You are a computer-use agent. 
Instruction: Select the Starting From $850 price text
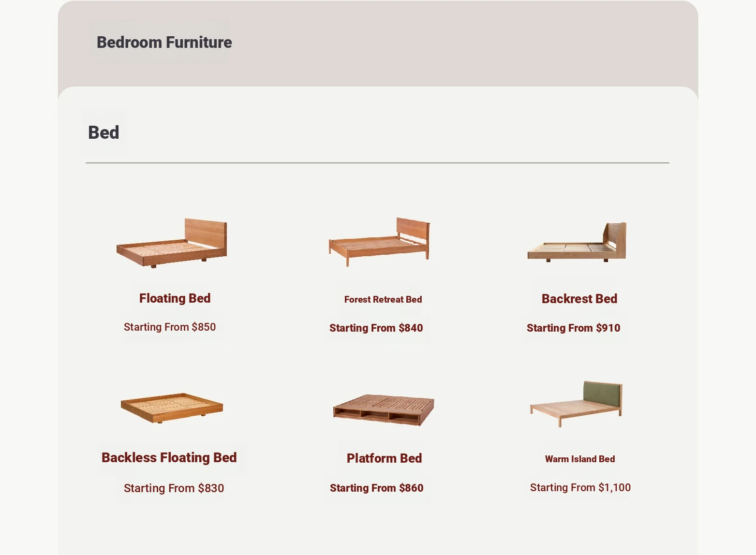(170, 327)
